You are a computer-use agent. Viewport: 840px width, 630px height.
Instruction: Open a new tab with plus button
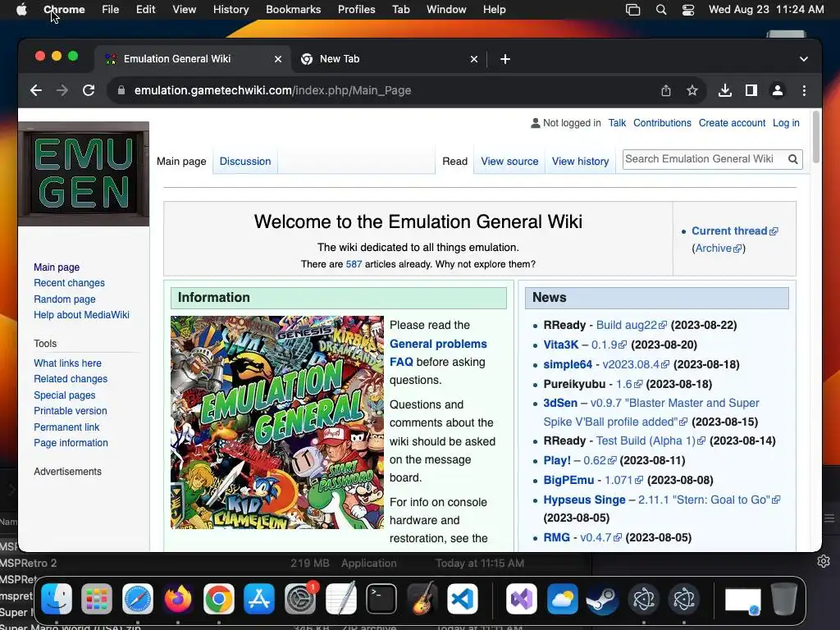tap(505, 59)
